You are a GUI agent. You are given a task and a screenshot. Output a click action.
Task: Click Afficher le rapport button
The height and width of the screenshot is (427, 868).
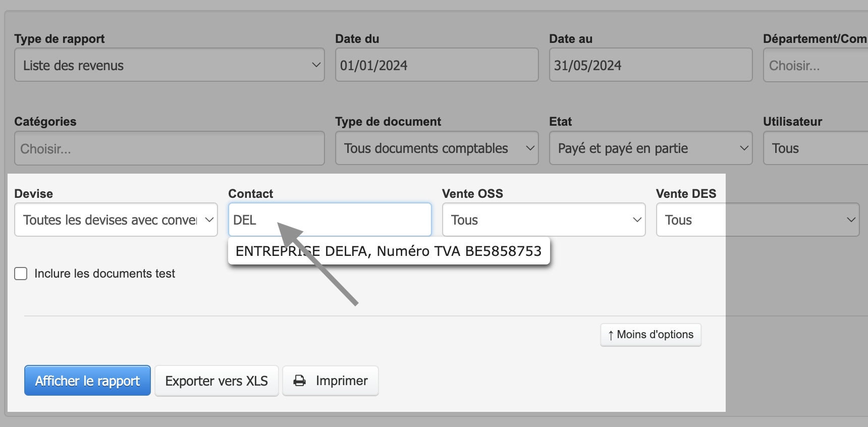[88, 381]
